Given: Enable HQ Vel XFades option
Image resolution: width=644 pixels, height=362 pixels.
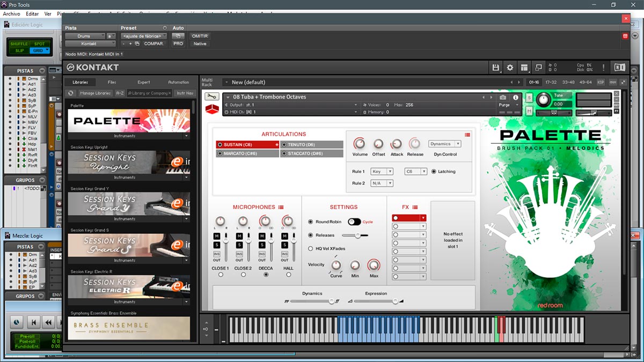Looking at the screenshot, I should tap(311, 248).
